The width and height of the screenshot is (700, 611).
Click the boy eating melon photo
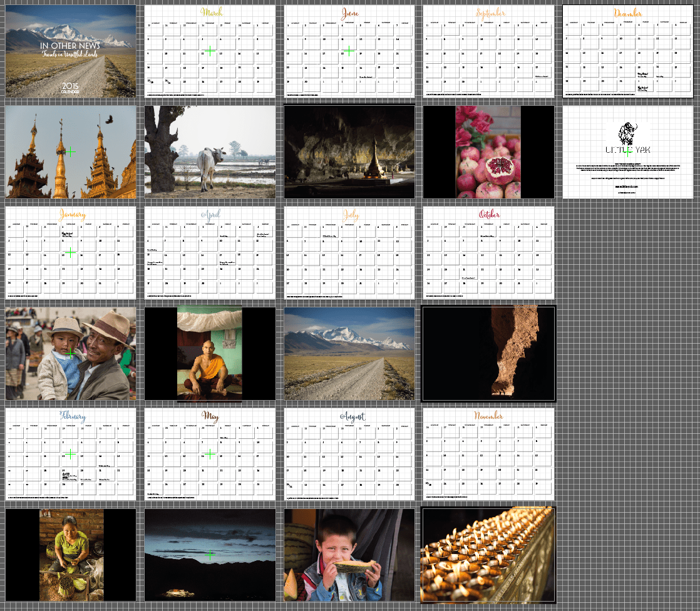349,555
